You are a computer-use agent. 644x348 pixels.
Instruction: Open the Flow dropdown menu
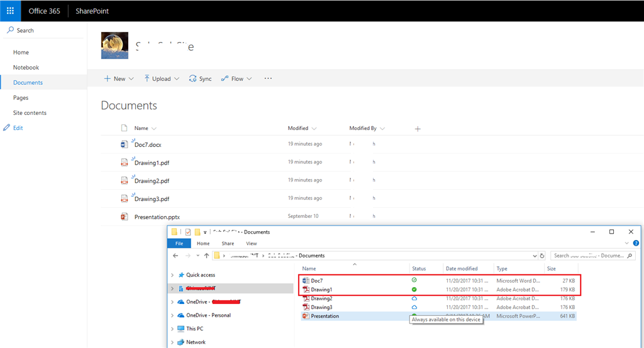[x=236, y=79]
